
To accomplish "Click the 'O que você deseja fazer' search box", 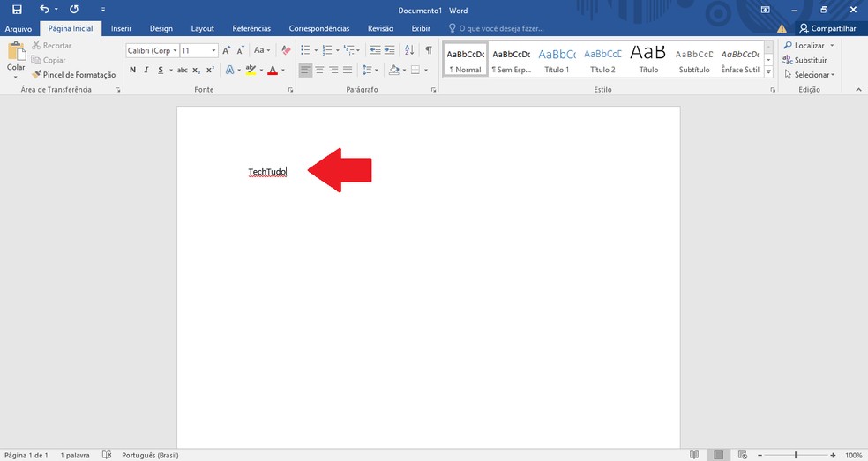I will click(507, 28).
